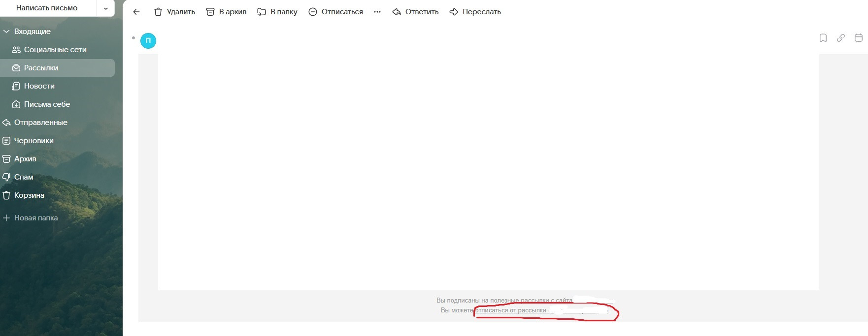The width and height of the screenshot is (868, 336).
Task: Open the В папку move-to-folder option
Action: coord(277,12)
